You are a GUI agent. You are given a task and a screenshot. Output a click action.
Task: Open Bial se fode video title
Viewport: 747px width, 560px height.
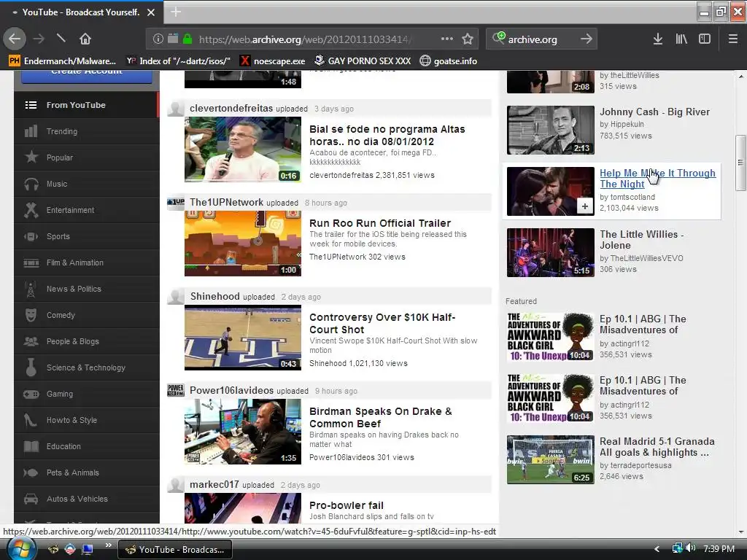pos(387,135)
